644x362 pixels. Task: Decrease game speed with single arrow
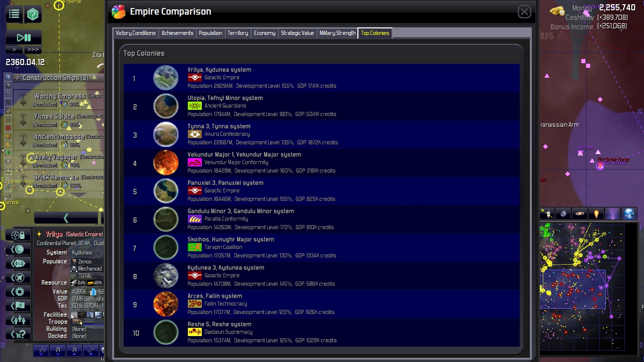click(x=14, y=49)
